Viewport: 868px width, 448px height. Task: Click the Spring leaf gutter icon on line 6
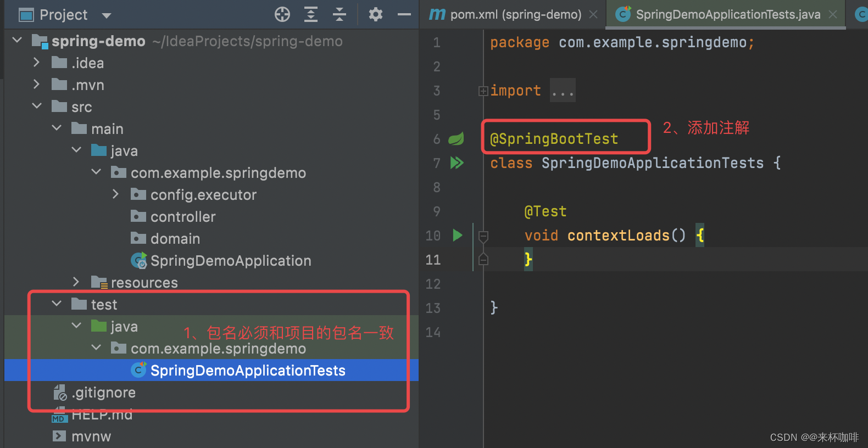pos(457,139)
